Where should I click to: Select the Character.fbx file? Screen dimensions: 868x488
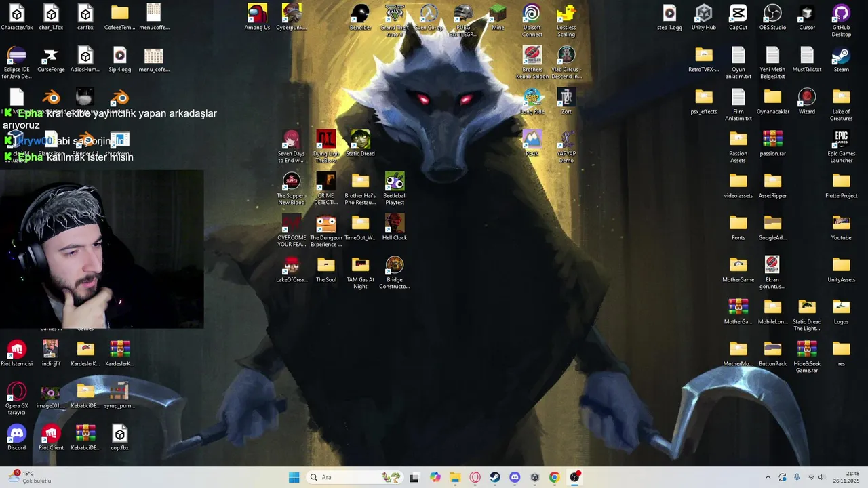coord(17,18)
